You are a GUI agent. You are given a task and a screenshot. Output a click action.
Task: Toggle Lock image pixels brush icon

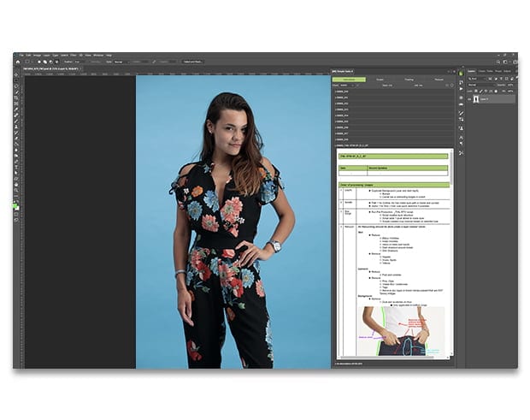(x=481, y=91)
